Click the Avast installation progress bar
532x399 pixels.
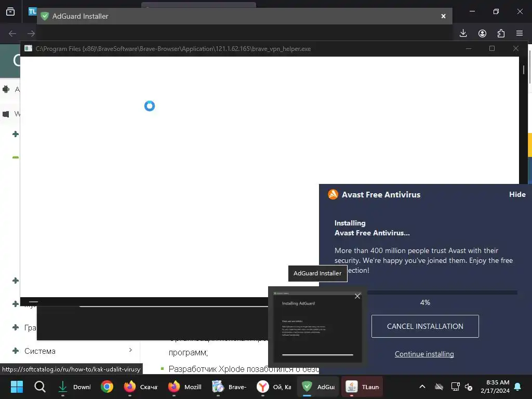(x=442, y=292)
